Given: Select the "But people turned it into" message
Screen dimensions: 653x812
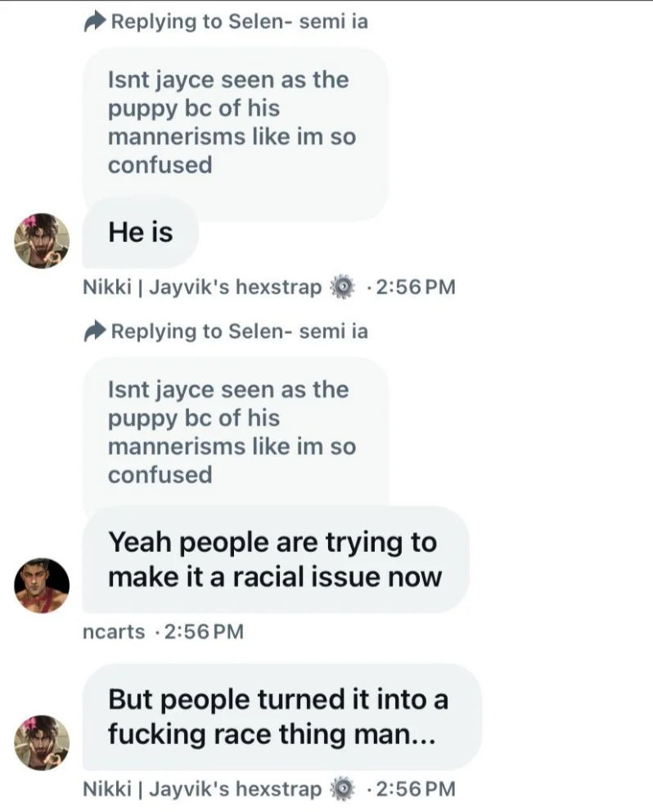Looking at the screenshot, I should point(282,716).
